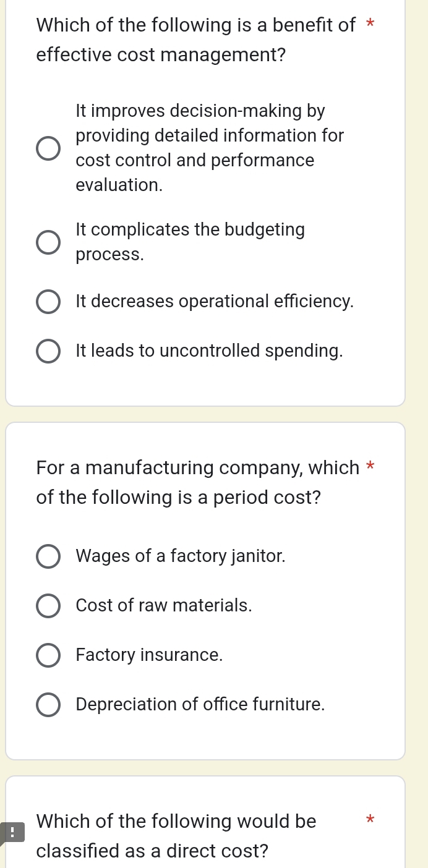The height and width of the screenshot is (868, 428).
Task: Choose radio 'It decreases operational efficiency'
Action: (x=48, y=302)
